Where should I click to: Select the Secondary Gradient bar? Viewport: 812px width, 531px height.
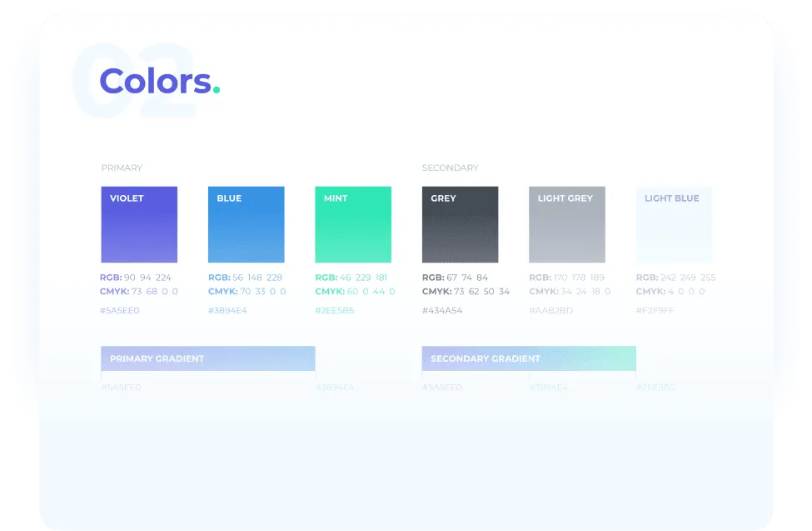click(529, 358)
